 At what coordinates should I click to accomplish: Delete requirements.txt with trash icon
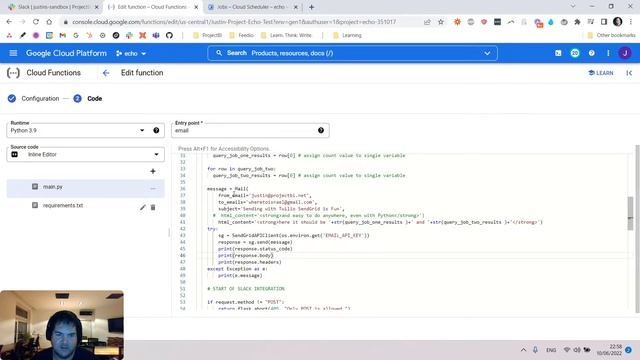[153, 207]
